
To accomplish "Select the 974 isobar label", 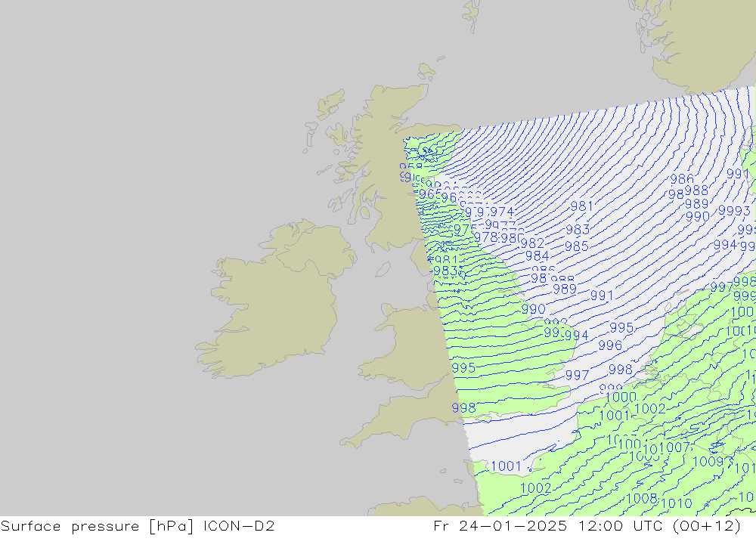I will click(502, 212).
